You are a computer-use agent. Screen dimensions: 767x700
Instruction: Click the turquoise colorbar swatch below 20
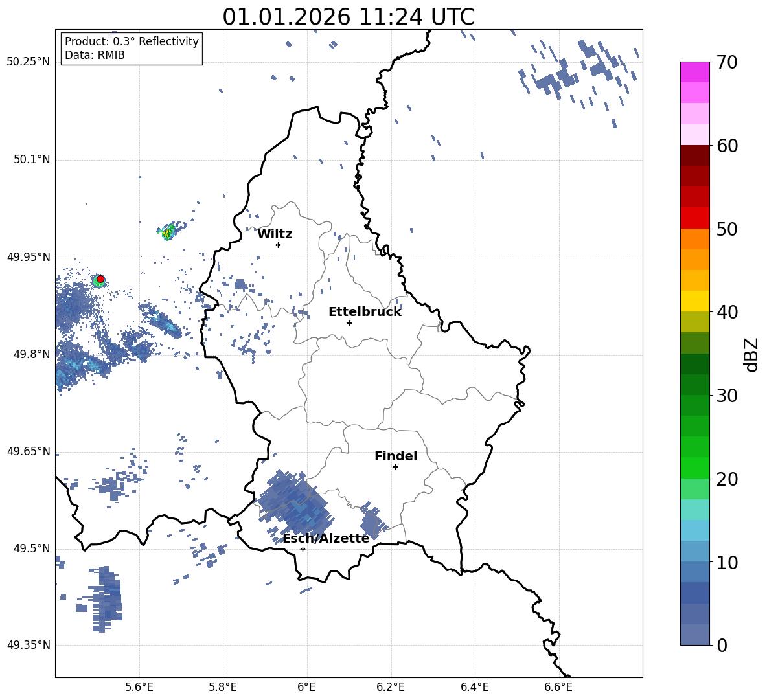(x=694, y=510)
